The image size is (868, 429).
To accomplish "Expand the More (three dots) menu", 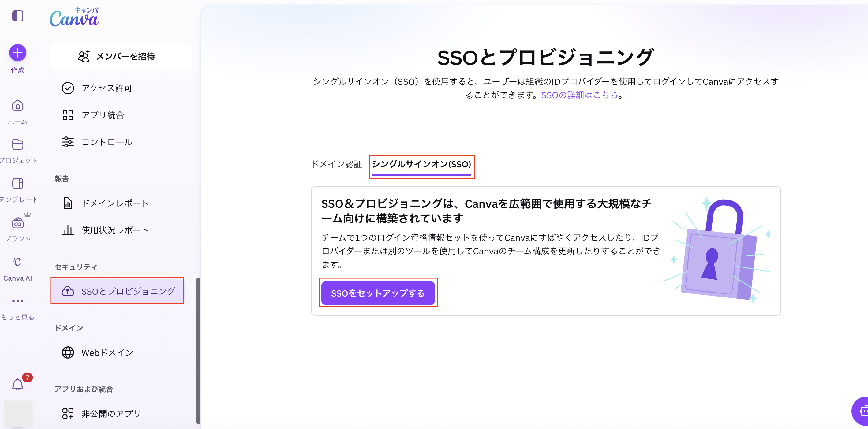I will (x=17, y=301).
